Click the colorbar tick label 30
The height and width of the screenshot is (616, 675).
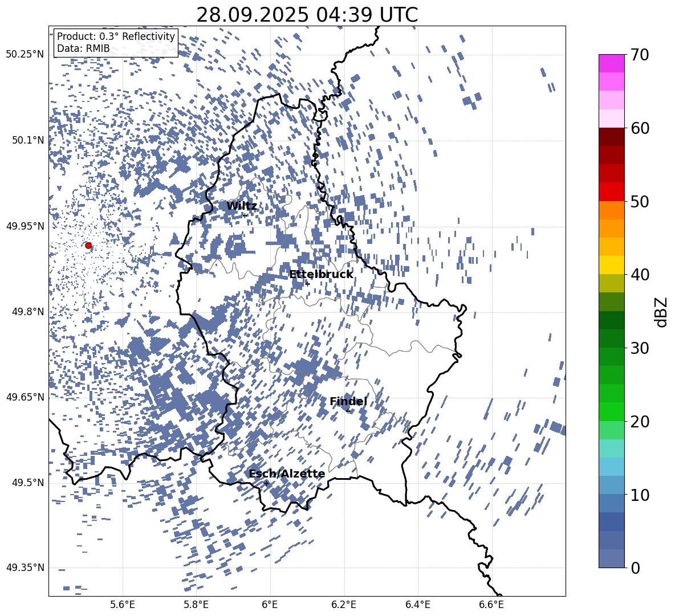tap(640, 348)
